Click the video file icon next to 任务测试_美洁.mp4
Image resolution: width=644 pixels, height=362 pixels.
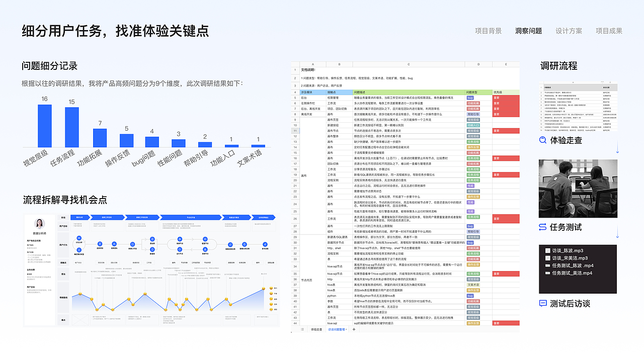(547, 273)
